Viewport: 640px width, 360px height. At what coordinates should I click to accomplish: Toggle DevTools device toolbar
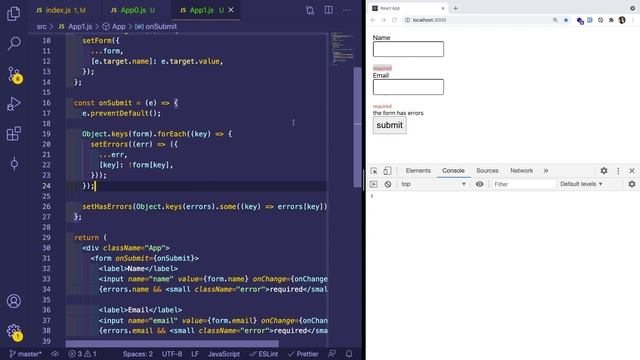point(387,171)
